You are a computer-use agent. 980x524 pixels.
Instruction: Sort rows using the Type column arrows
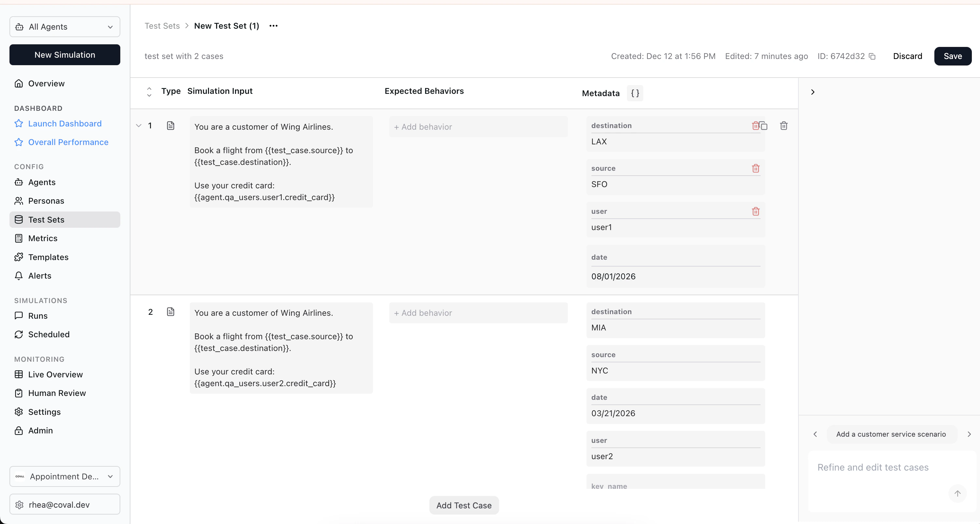coord(149,92)
